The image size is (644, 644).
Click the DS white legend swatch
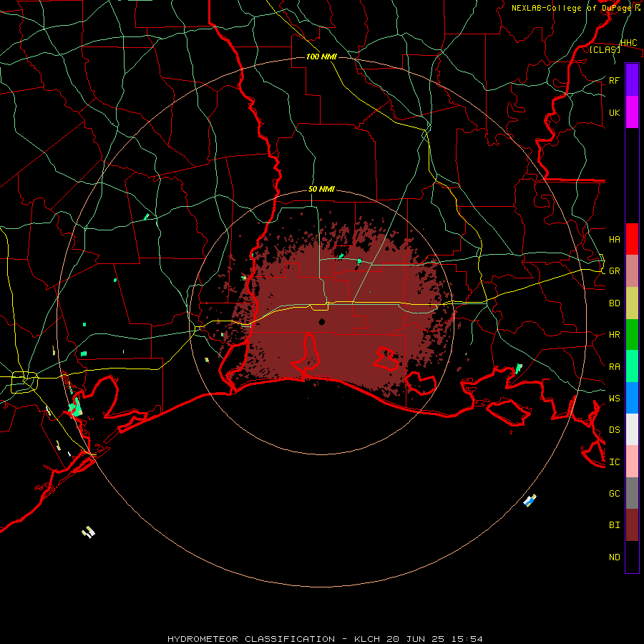point(632,429)
